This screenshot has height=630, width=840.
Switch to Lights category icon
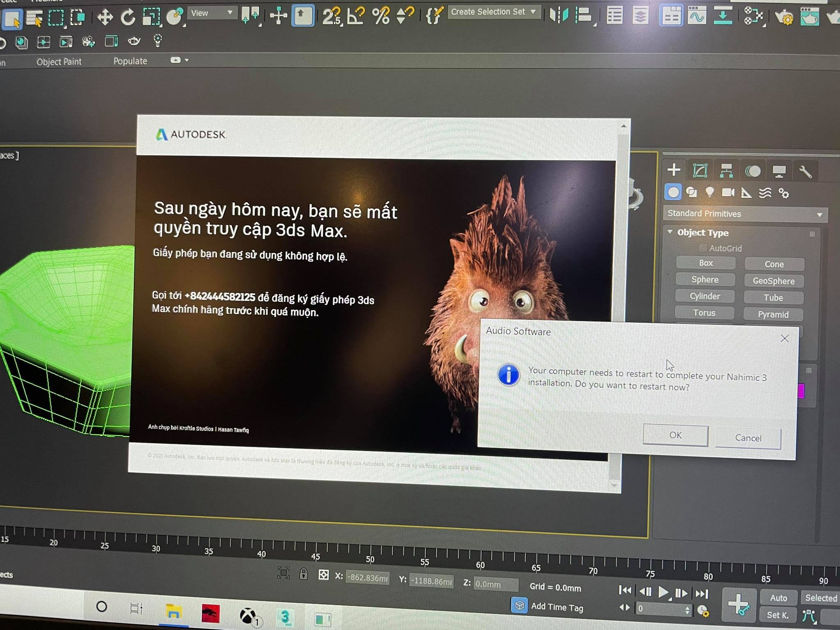tap(710, 192)
